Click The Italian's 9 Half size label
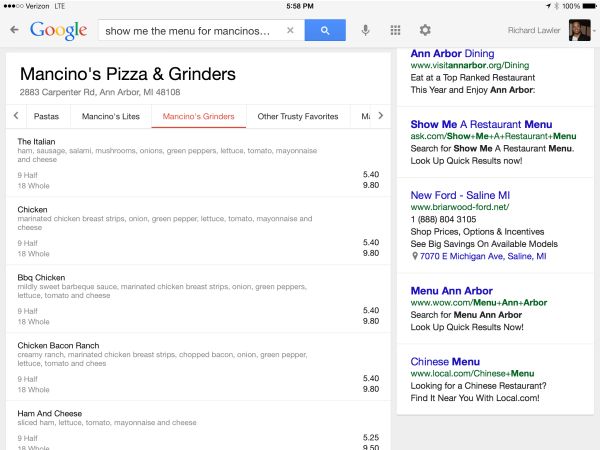Viewport: 600px width, 450px height. tap(28, 175)
